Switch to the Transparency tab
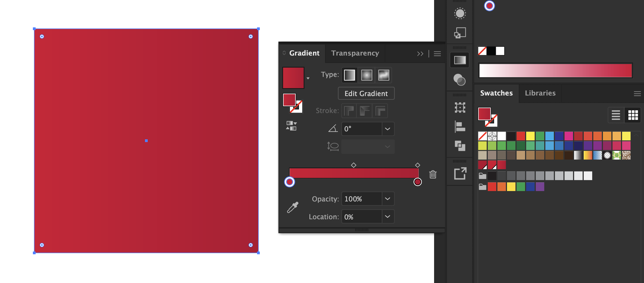This screenshot has width=644, height=283. [x=355, y=53]
